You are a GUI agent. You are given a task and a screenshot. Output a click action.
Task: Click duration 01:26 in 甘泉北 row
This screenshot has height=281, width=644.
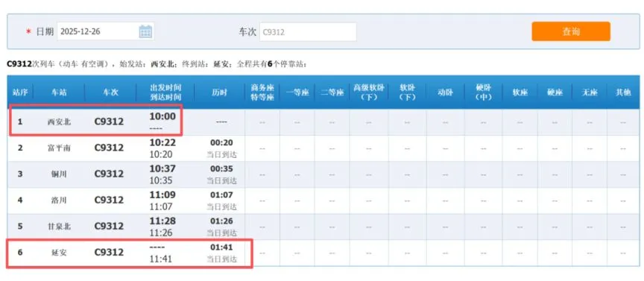222,221
